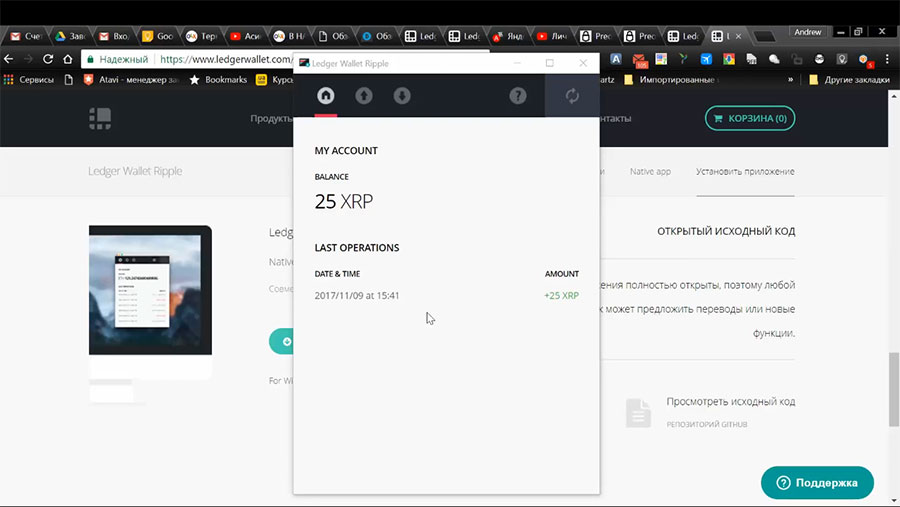Click the Gmail extension icon with badge
Viewport: 900px width, 507px height.
(x=639, y=59)
